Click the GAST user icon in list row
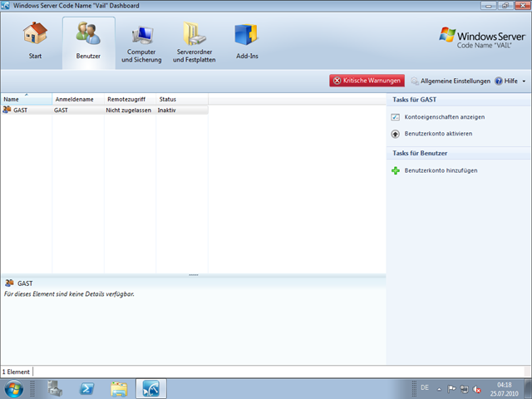 pyautogui.click(x=7, y=110)
